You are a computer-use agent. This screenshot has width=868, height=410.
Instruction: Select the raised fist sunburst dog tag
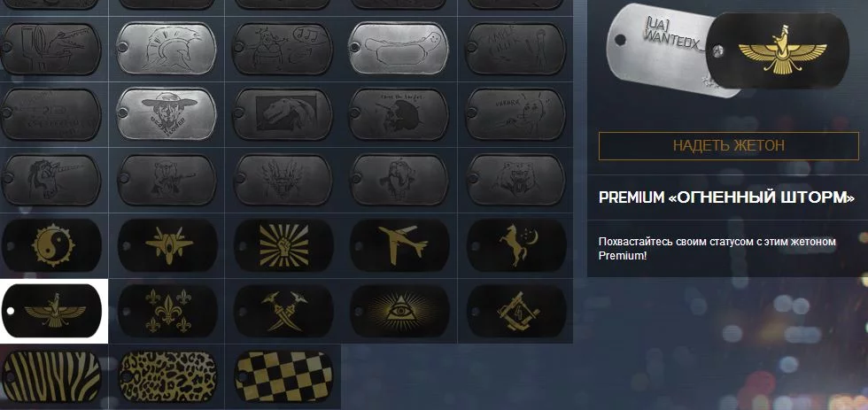tap(283, 245)
